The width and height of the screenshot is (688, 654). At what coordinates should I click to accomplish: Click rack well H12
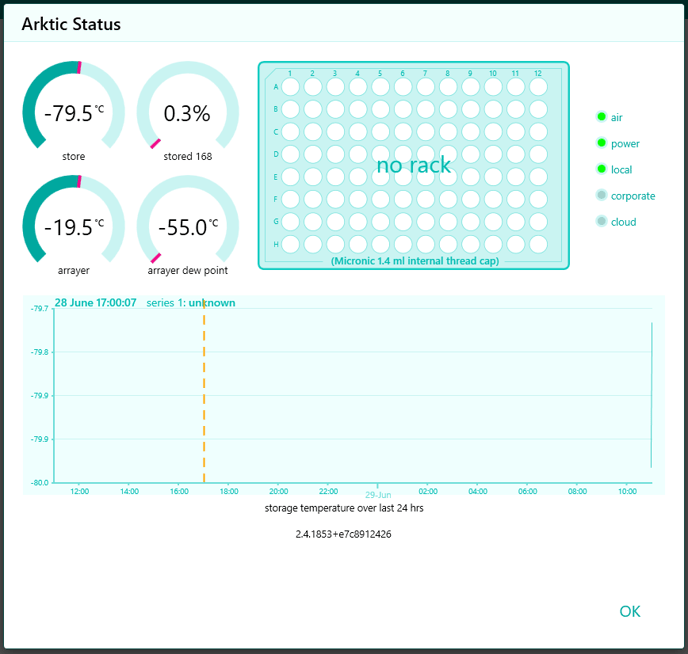538,244
